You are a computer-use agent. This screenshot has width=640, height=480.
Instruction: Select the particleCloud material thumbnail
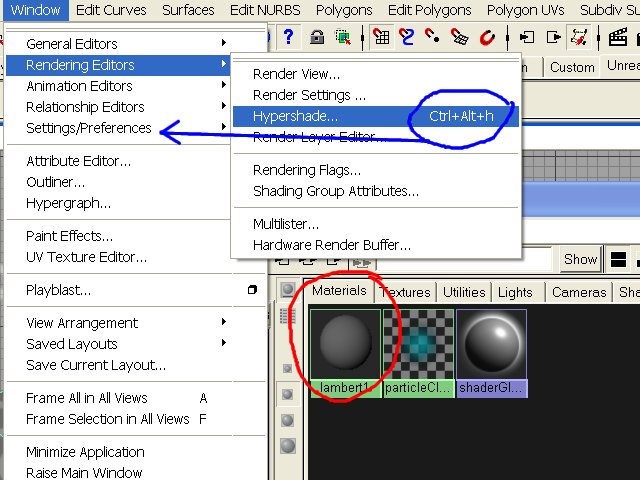(x=418, y=344)
